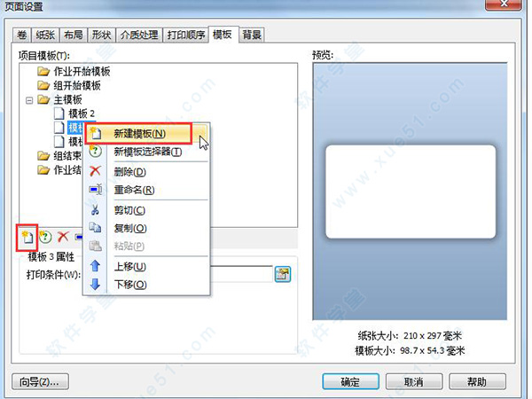Select 模板 2 in the tree
Image resolution: width=532 pixels, height=399 pixels.
point(82,113)
